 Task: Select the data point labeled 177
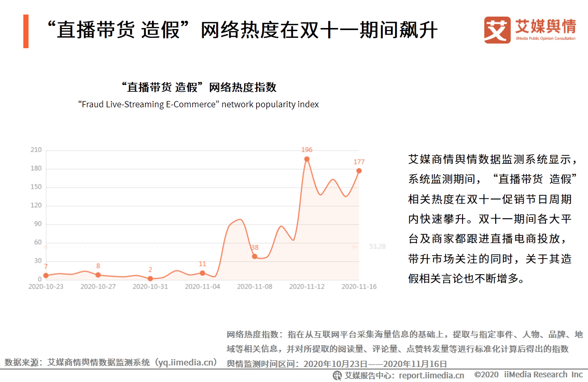358,170
